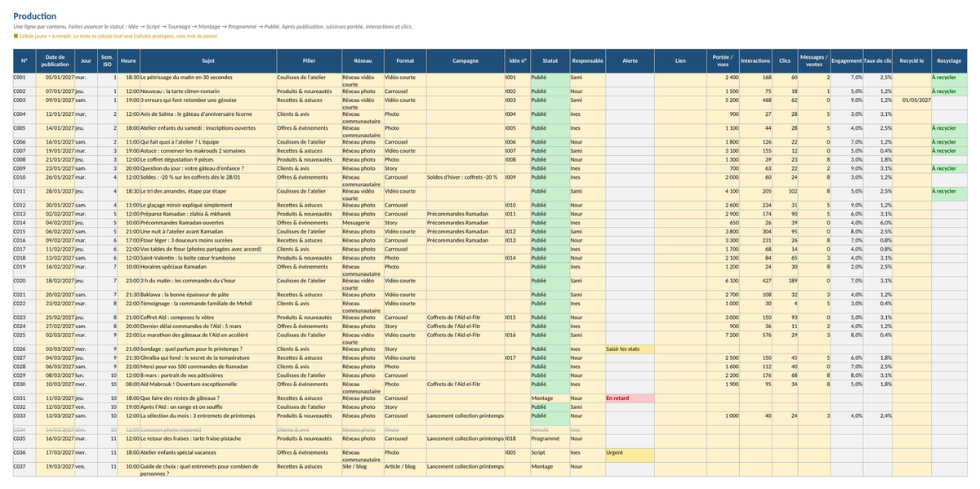Click the "Recyclage" column header
The height and width of the screenshot is (489, 980).
(949, 60)
